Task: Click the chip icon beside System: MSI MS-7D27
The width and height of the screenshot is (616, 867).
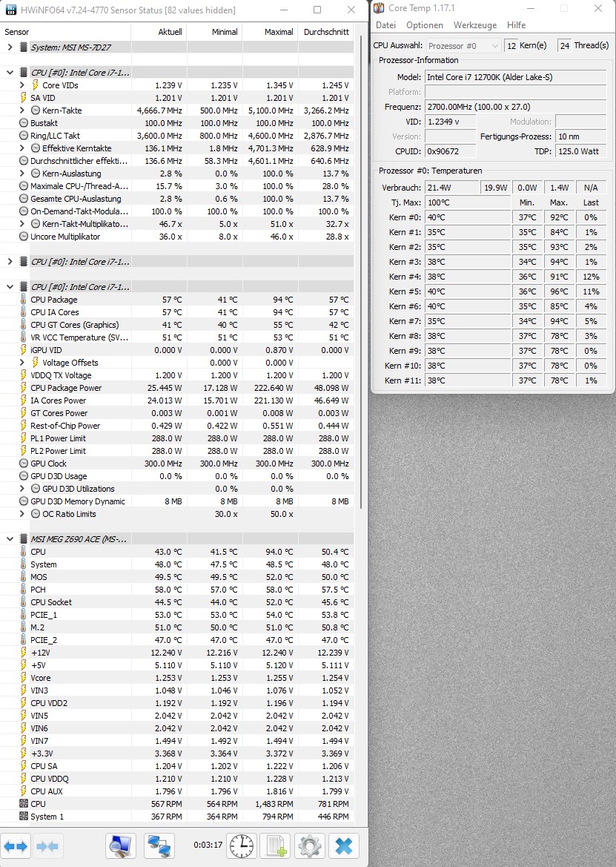Action: tap(24, 47)
